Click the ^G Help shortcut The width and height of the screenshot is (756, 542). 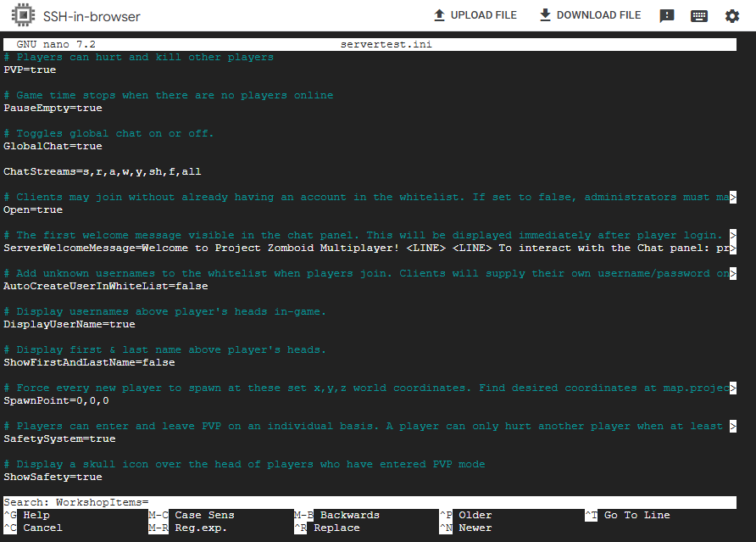(x=27, y=515)
